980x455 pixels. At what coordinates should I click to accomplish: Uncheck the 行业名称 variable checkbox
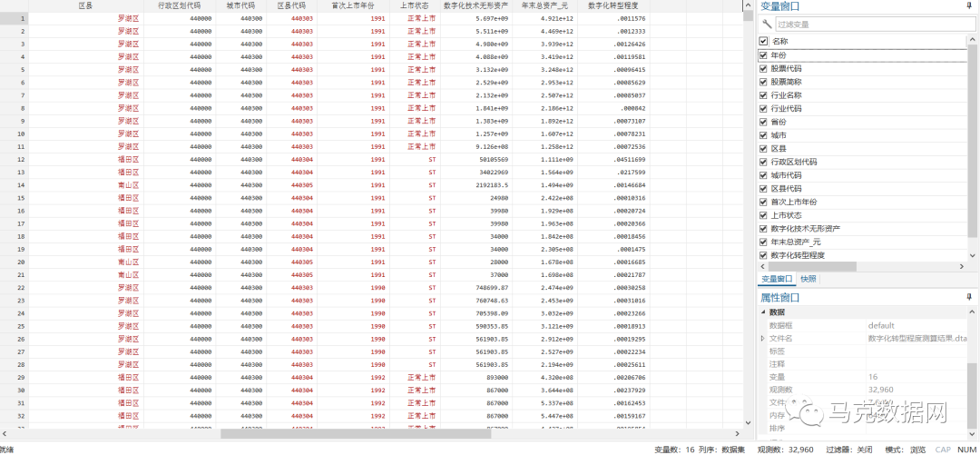(763, 95)
